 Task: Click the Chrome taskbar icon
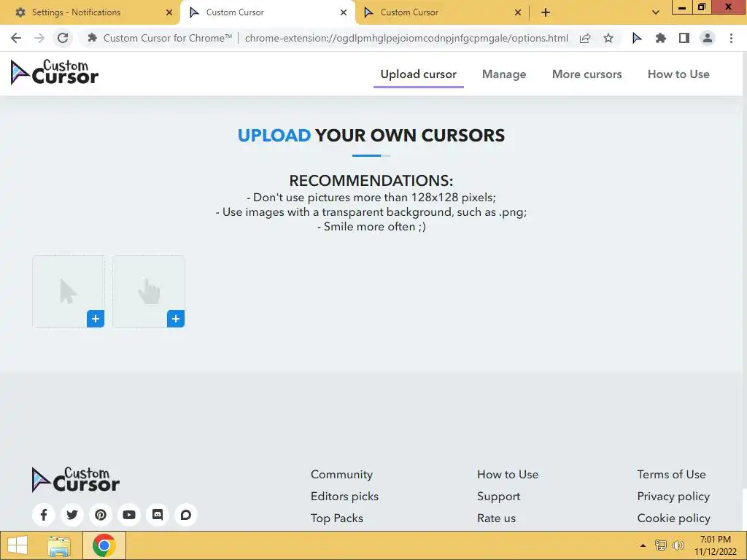104,545
